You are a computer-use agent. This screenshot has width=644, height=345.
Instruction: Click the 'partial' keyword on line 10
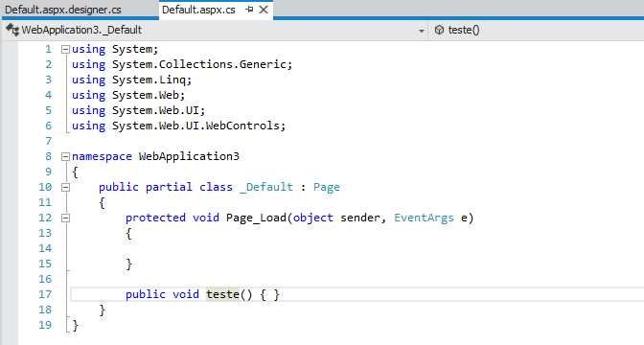click(169, 187)
